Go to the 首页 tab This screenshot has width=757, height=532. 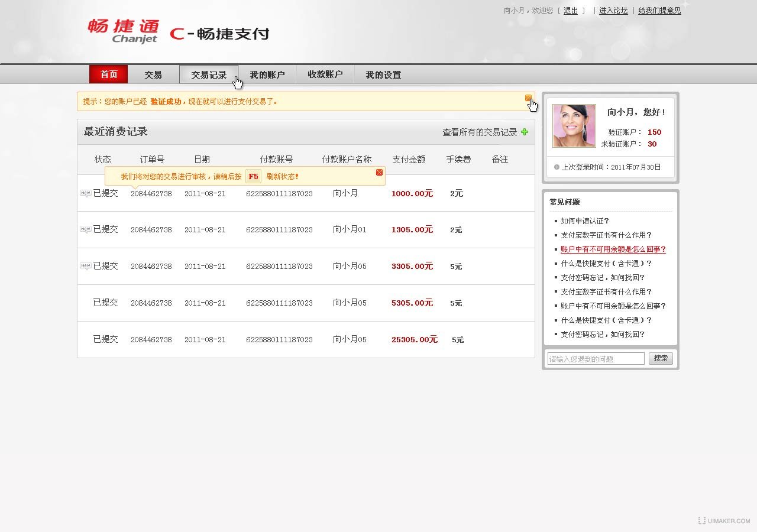coord(108,74)
